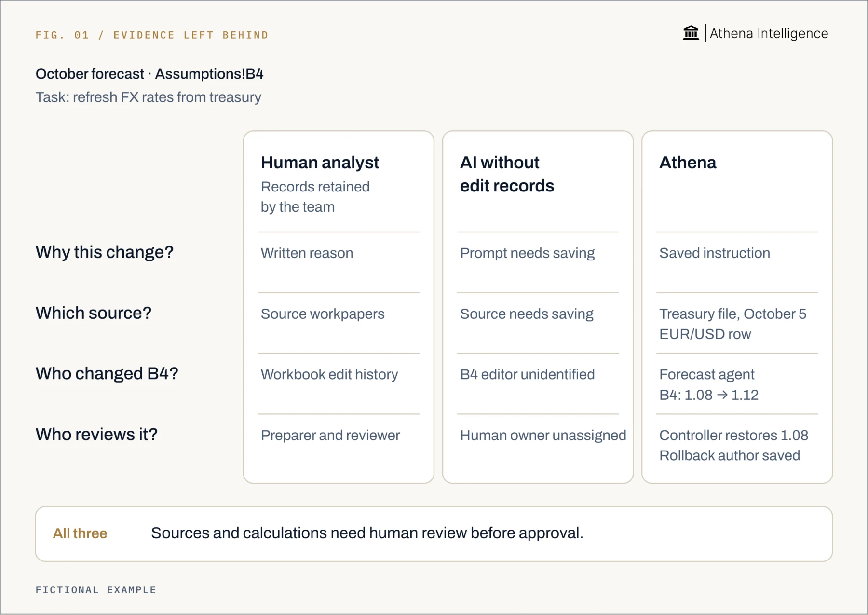868x615 pixels.
Task: Select the sentence about human review before approval
Action: tap(367, 533)
